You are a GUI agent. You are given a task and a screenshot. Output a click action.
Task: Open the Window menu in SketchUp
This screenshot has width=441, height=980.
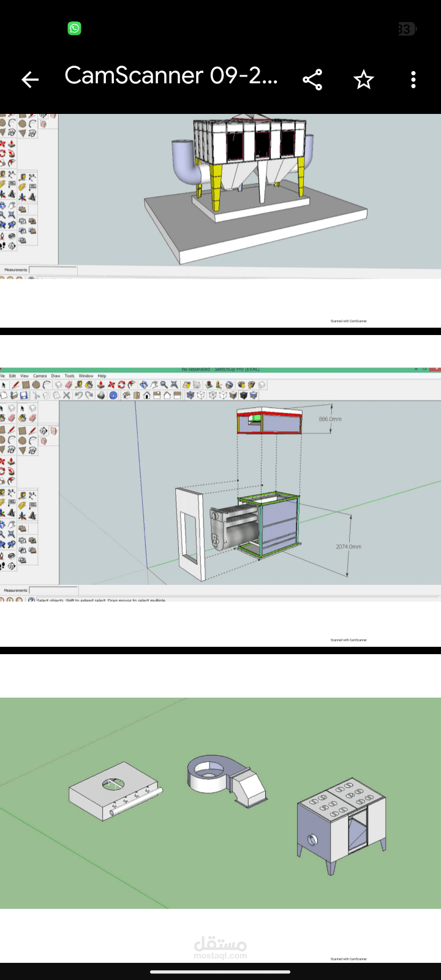(86, 375)
